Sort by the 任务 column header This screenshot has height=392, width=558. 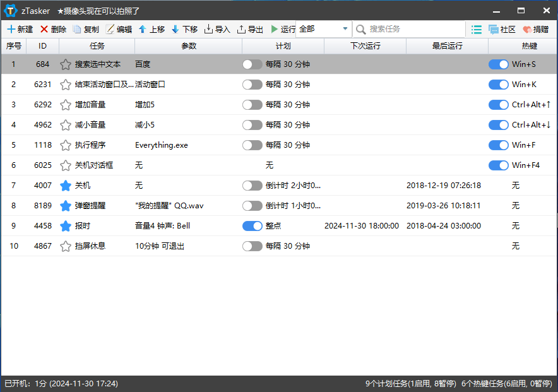pyautogui.click(x=97, y=46)
